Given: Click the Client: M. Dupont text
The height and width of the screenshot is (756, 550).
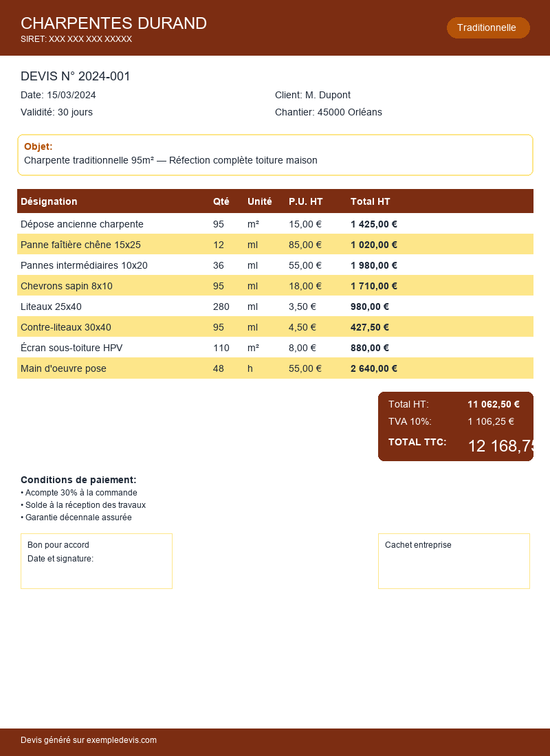Looking at the screenshot, I should tap(312, 95).
